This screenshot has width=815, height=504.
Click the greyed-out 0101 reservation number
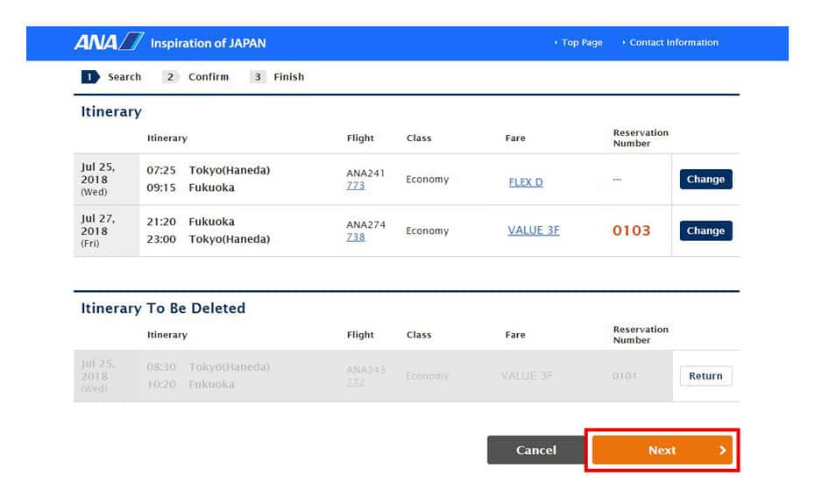tap(624, 375)
